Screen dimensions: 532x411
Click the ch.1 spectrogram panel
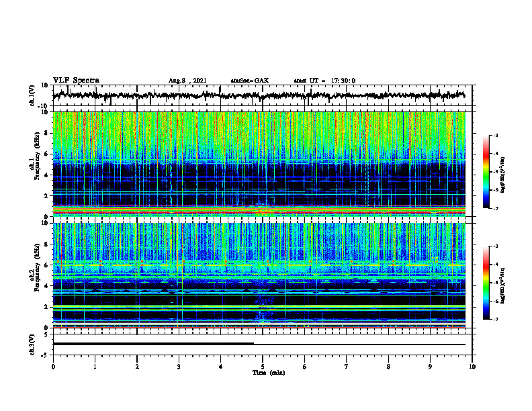click(x=259, y=164)
